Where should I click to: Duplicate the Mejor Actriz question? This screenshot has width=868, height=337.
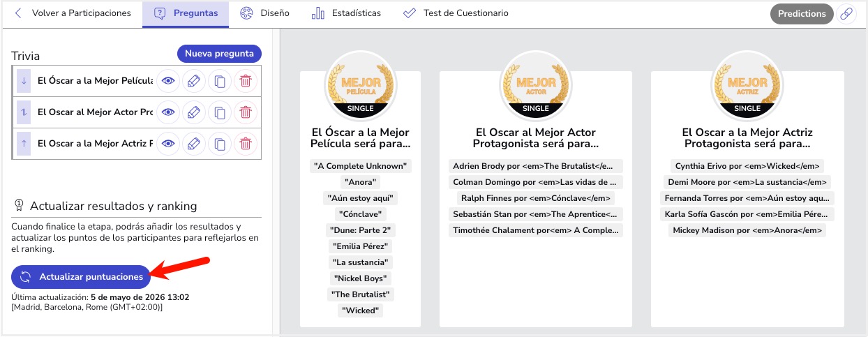tap(220, 144)
